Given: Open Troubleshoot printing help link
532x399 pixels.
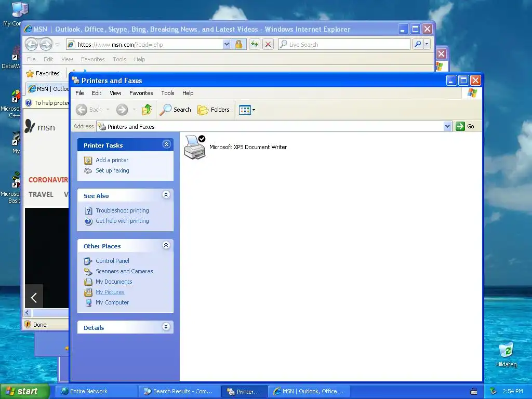Looking at the screenshot, I should click(122, 210).
